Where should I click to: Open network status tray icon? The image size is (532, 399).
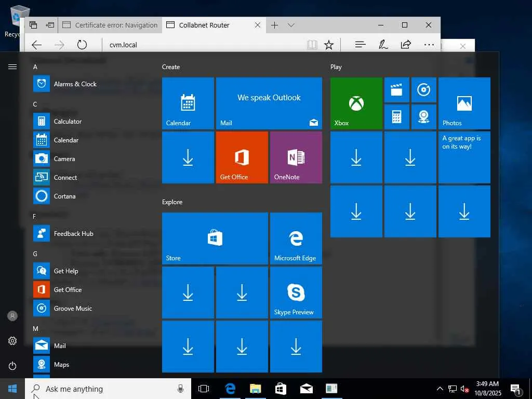[453, 389]
